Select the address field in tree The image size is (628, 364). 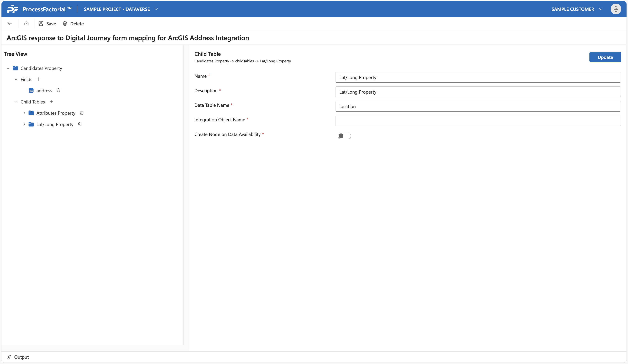click(44, 91)
